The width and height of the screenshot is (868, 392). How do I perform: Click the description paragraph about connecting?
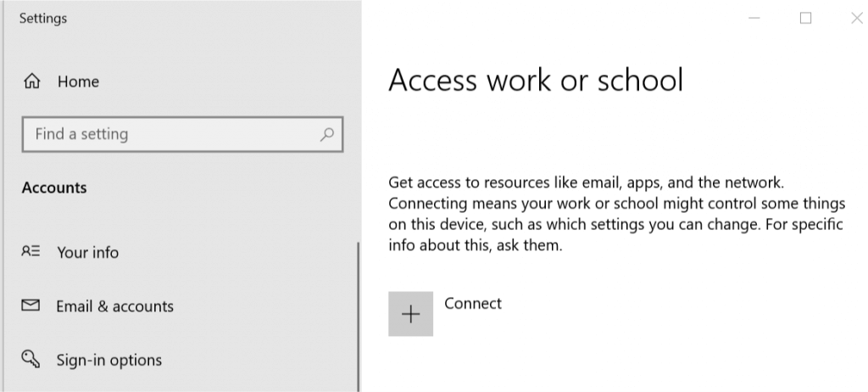(x=617, y=214)
